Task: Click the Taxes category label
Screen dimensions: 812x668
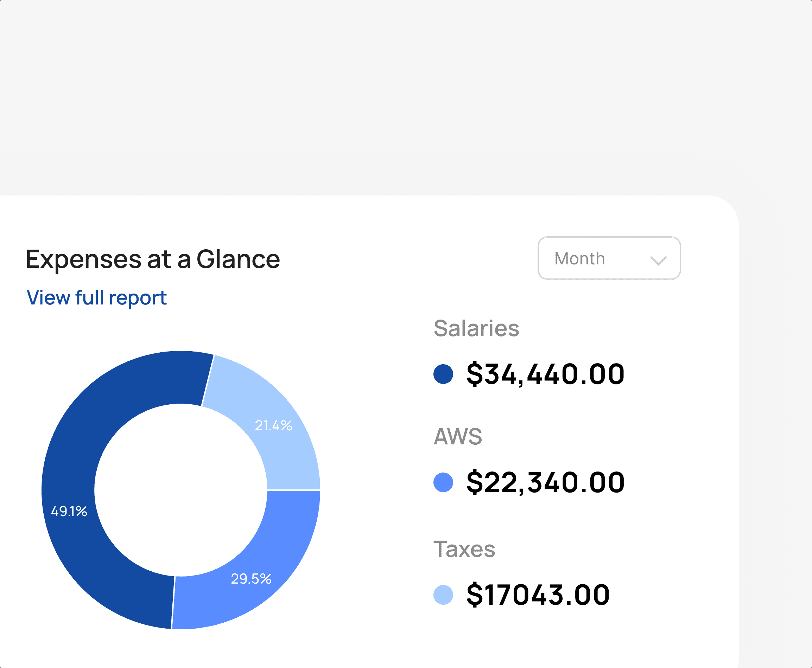Action: click(464, 549)
